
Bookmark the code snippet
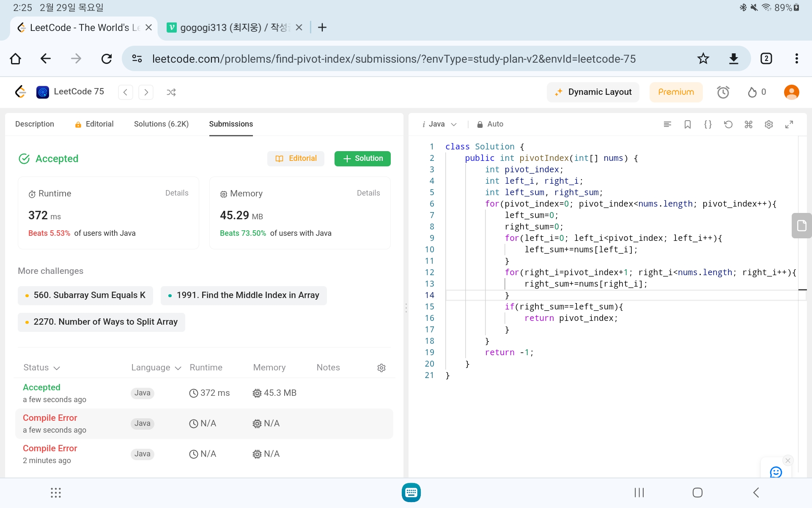tap(688, 124)
